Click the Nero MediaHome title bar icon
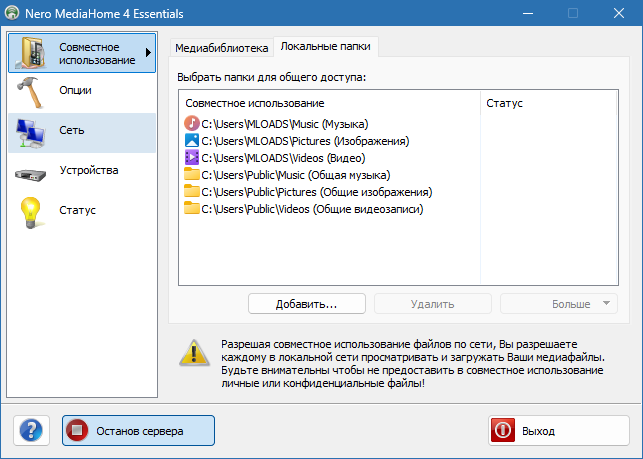 [12, 13]
